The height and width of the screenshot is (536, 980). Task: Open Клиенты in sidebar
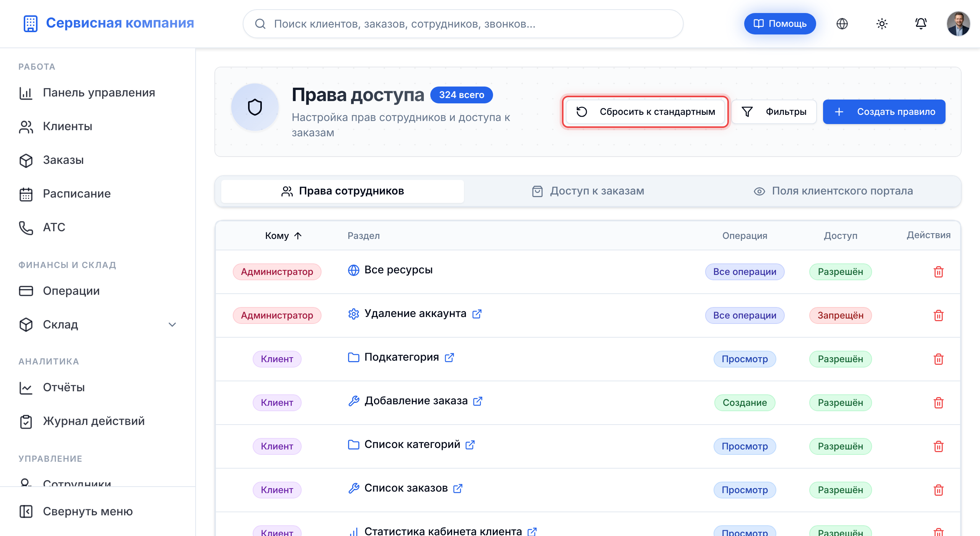coord(98,127)
